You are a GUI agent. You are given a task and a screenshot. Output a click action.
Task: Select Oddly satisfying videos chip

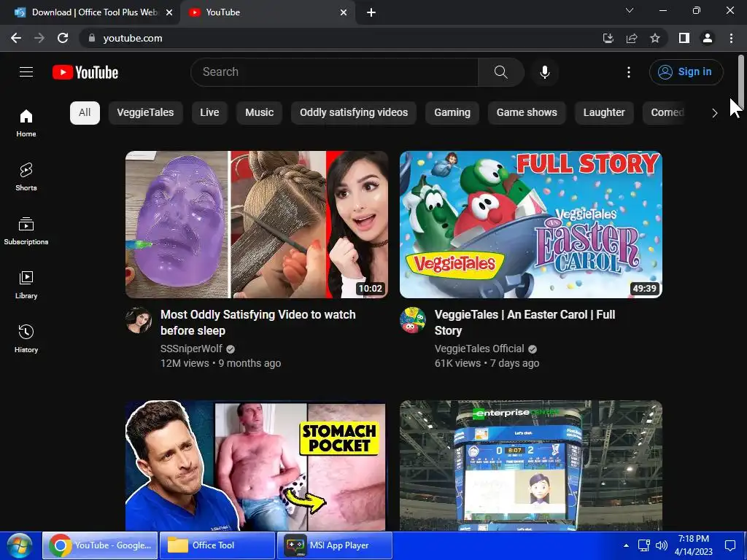point(354,113)
